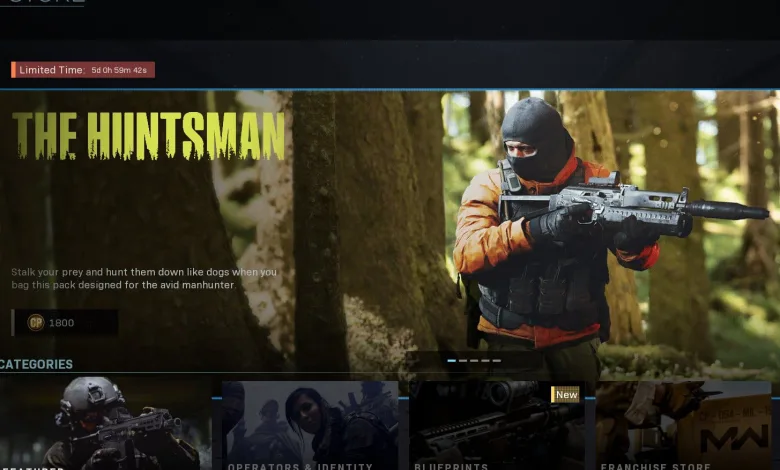Select the first highlighted carousel indicator dash
The height and width of the screenshot is (470, 780).
click(x=452, y=360)
